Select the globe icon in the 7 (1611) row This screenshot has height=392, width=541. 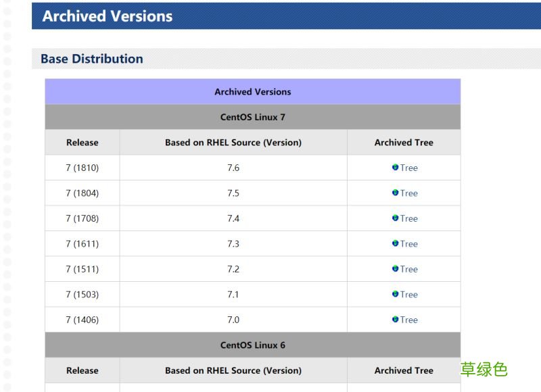click(395, 244)
